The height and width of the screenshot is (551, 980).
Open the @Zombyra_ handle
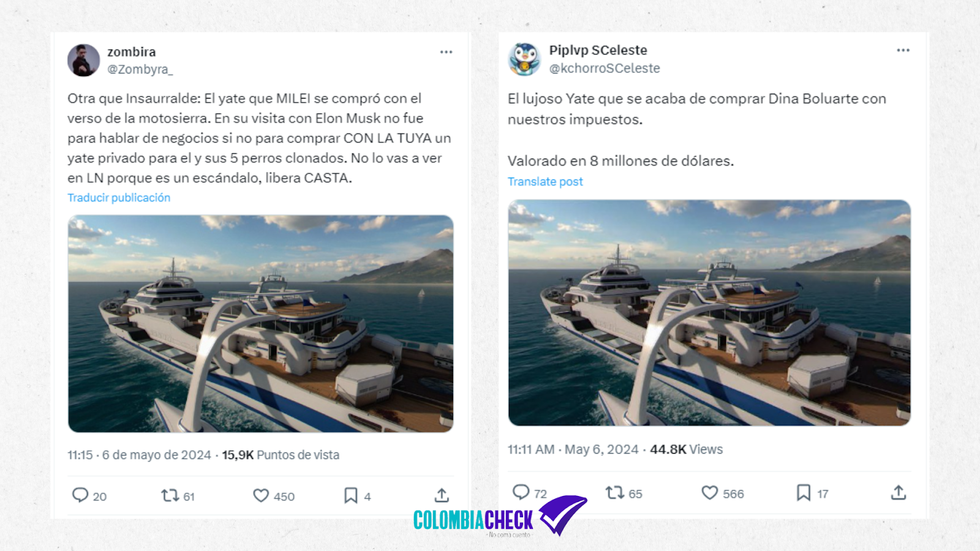coord(140,69)
